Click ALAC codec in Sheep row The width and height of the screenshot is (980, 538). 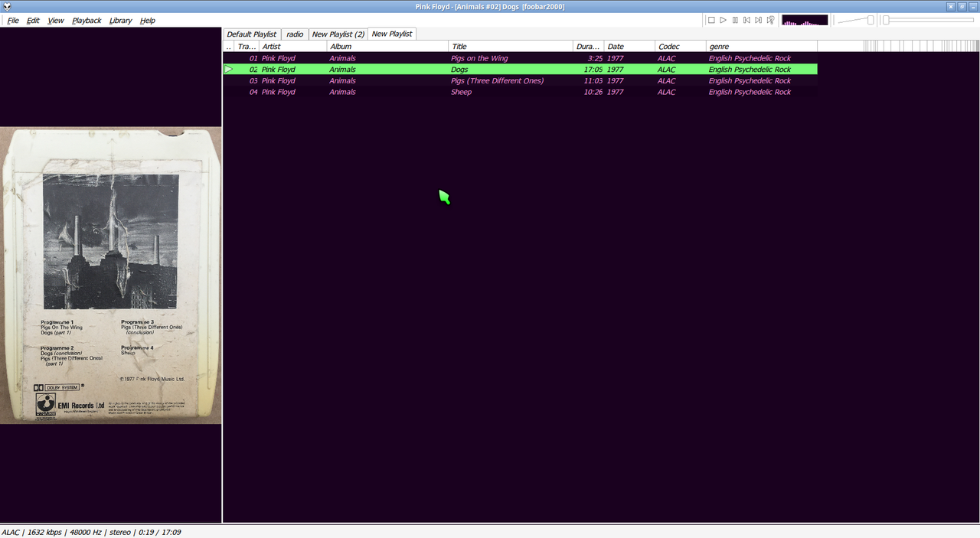[x=666, y=92]
